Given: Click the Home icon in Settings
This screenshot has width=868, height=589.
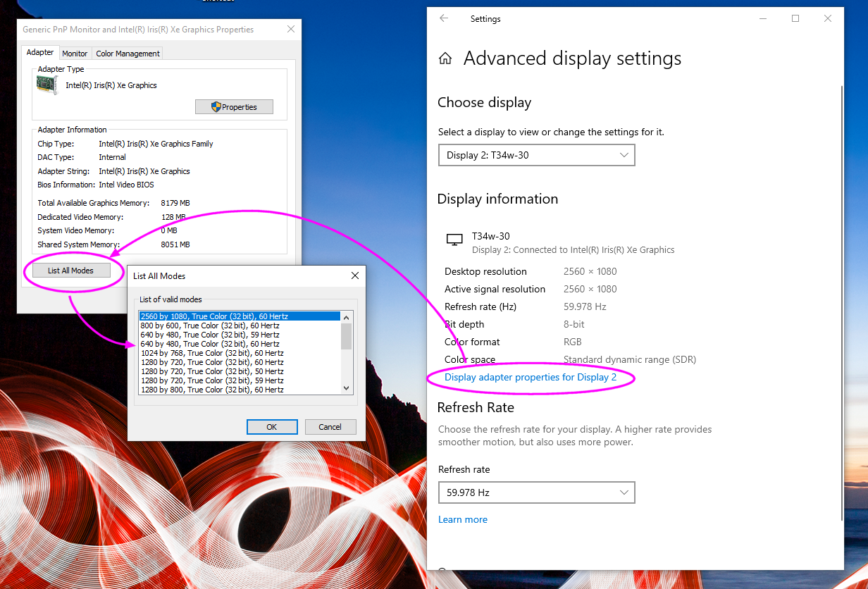Looking at the screenshot, I should tap(445, 58).
